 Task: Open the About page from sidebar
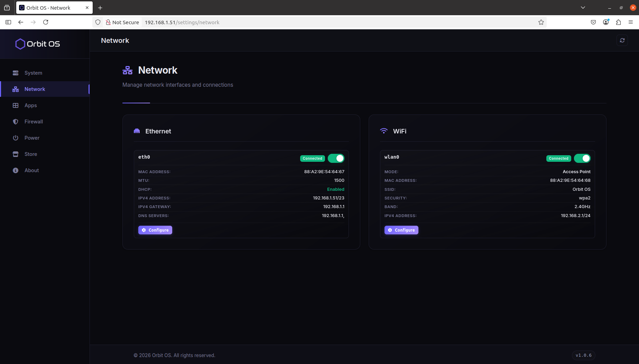click(x=31, y=170)
